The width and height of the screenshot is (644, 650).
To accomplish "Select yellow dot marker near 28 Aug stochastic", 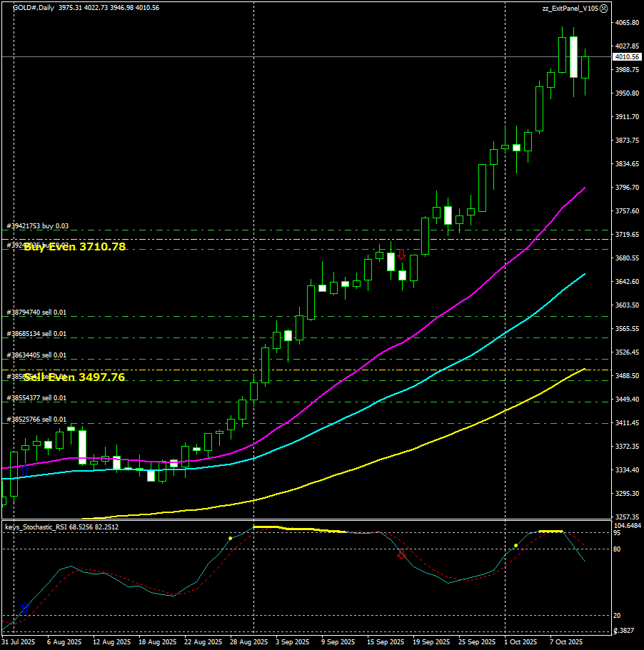I will (230, 538).
